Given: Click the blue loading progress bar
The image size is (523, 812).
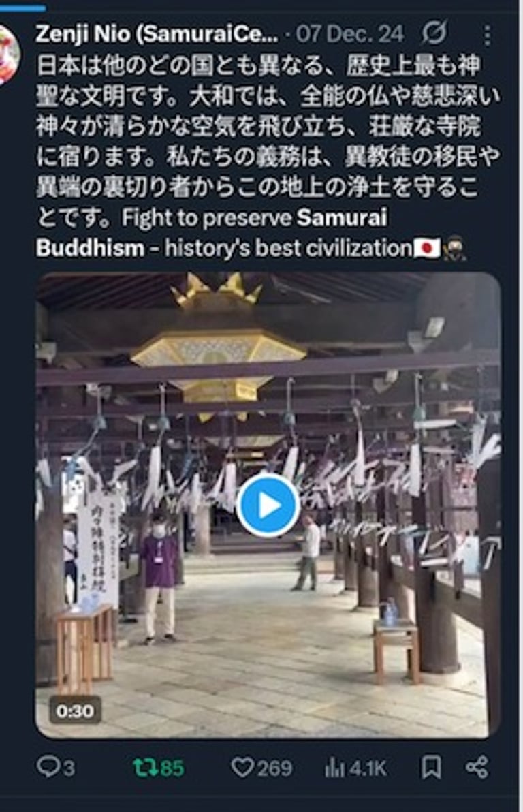Looking at the screenshot, I should pos(22,7).
